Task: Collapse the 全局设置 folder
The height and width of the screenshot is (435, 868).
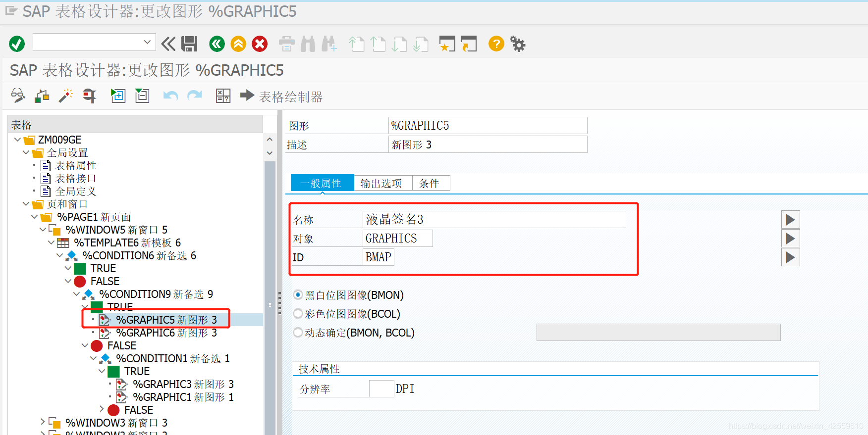Action: [x=26, y=152]
